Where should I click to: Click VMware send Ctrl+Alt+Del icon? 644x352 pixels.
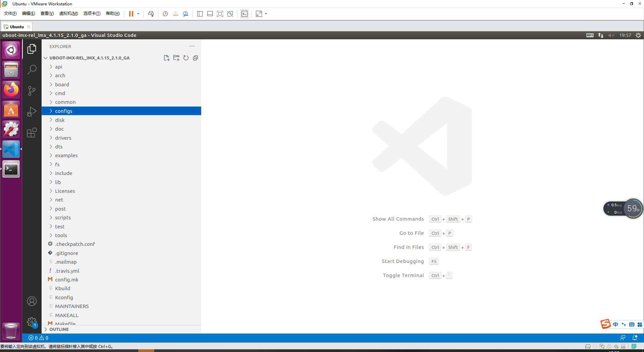point(151,14)
